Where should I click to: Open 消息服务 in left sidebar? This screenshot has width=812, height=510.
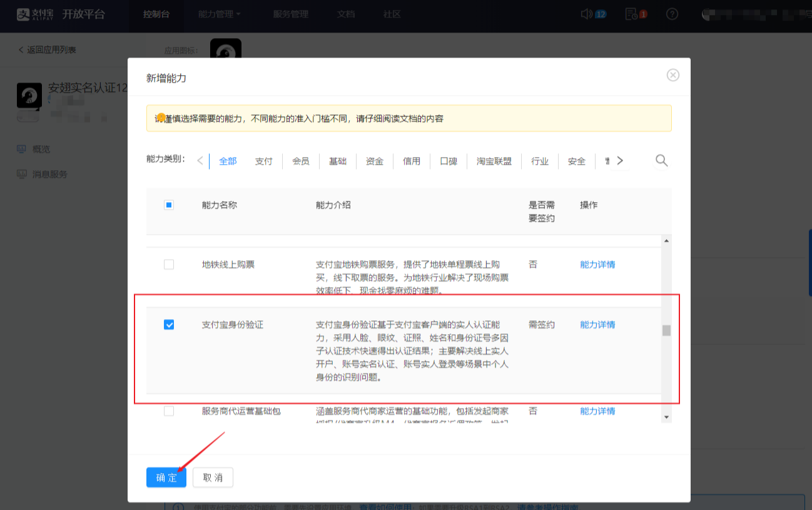[x=49, y=174]
